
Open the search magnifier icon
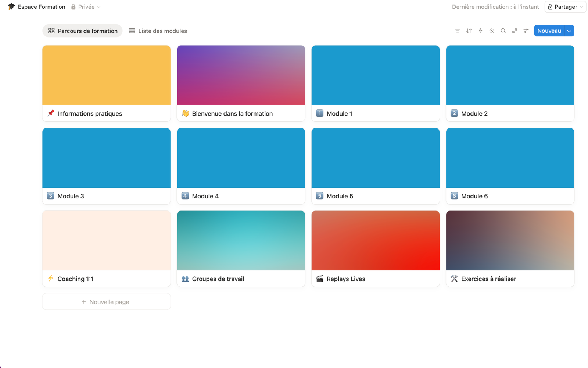click(x=503, y=31)
